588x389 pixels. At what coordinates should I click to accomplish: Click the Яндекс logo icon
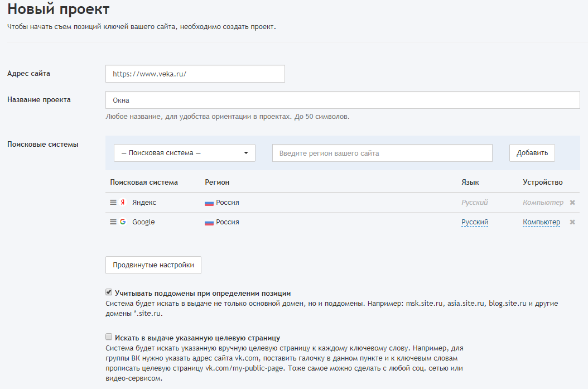pyautogui.click(x=123, y=203)
